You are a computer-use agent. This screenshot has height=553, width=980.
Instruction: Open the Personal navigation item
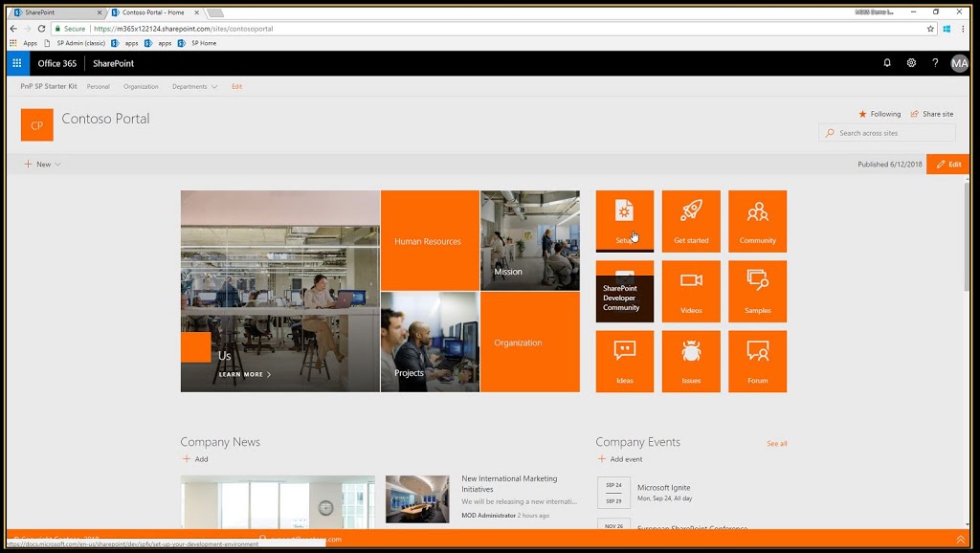tap(99, 87)
